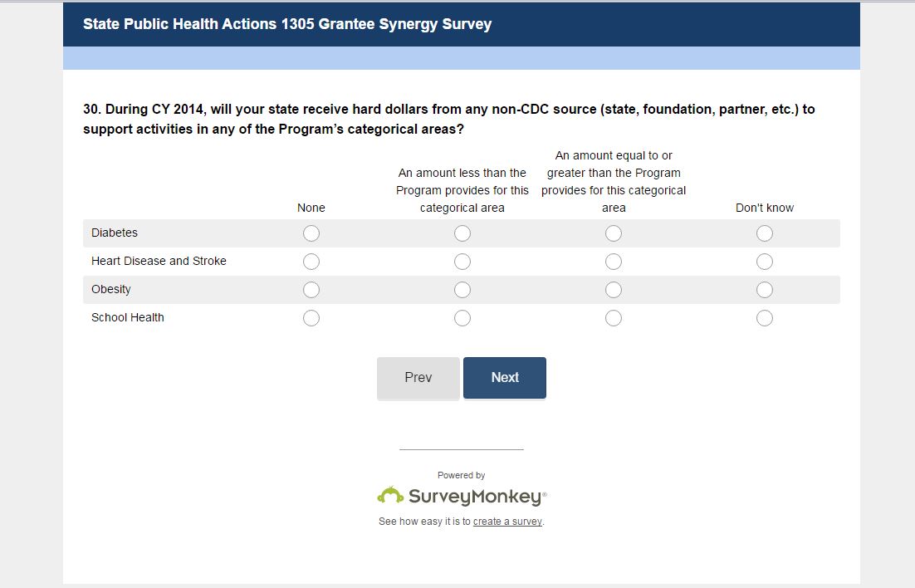This screenshot has width=915, height=588.
Task: Click the Next button
Action: pos(505,378)
